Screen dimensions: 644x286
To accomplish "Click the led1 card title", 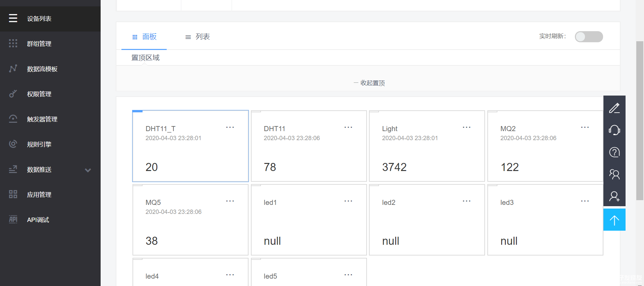I will pos(270,203).
